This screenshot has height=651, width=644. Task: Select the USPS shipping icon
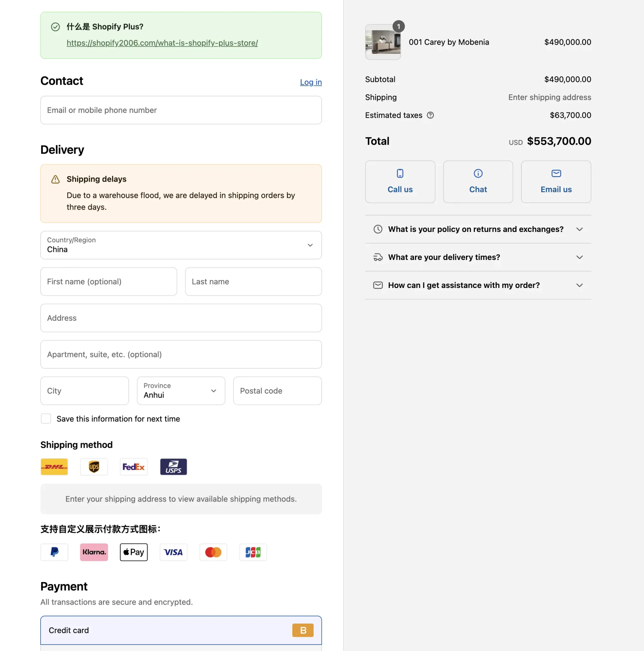click(x=173, y=467)
